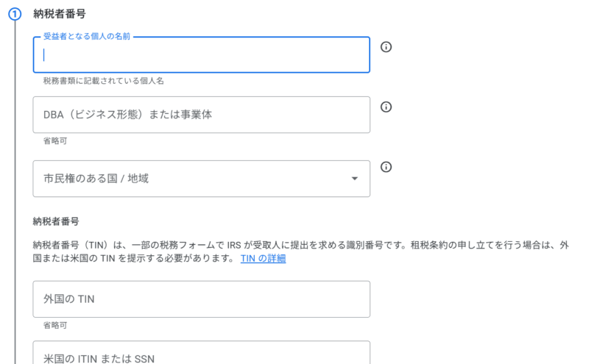
Task: Click the 納税者番号 section subheading
Action: click(x=56, y=221)
